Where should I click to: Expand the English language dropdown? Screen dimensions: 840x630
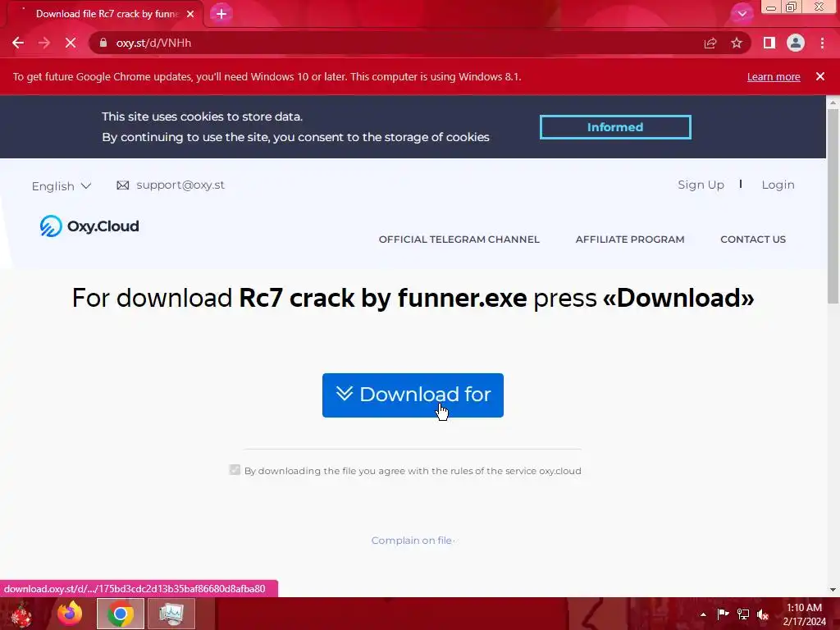61,186
